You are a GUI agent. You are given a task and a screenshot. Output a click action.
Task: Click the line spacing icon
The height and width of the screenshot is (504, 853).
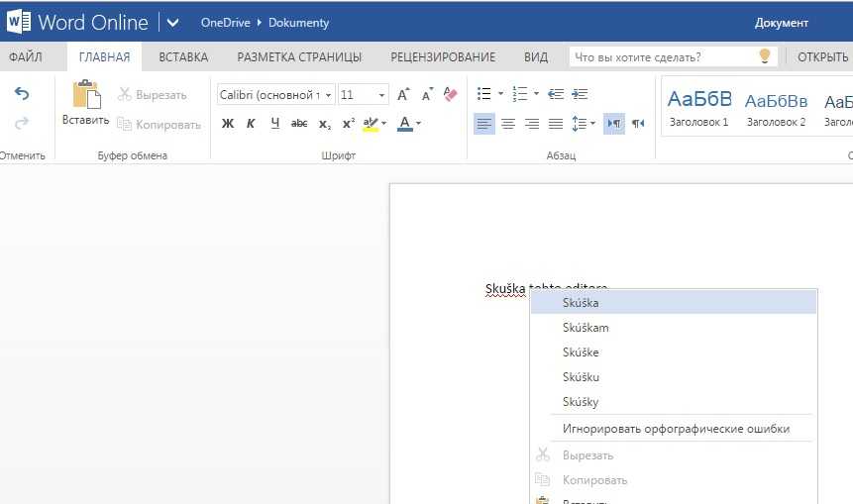coord(579,124)
